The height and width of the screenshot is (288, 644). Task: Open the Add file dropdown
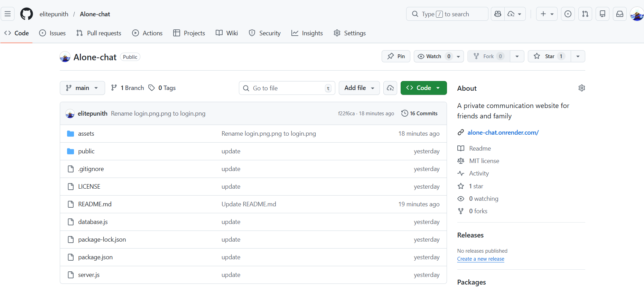(x=359, y=88)
